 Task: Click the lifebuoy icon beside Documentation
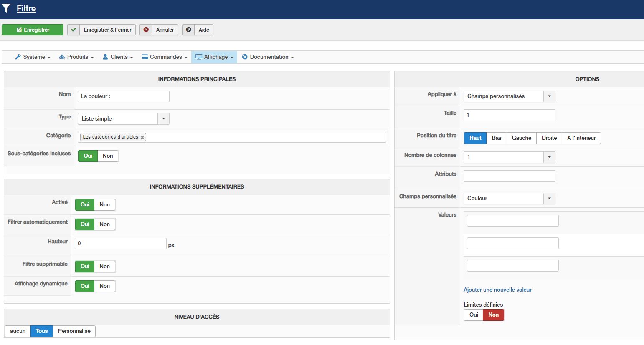(245, 57)
